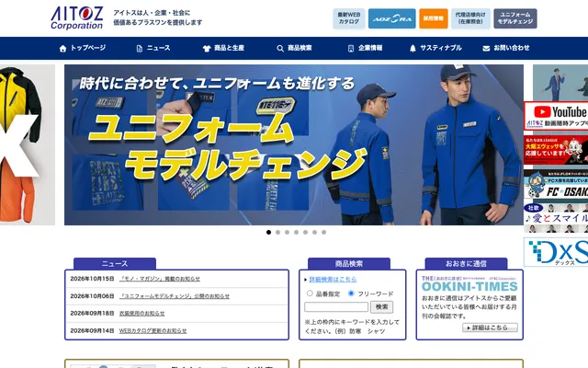Viewport: 588px width, 368px height.
Task: Go to 商品検索 in the navigation bar
Action: (x=300, y=48)
